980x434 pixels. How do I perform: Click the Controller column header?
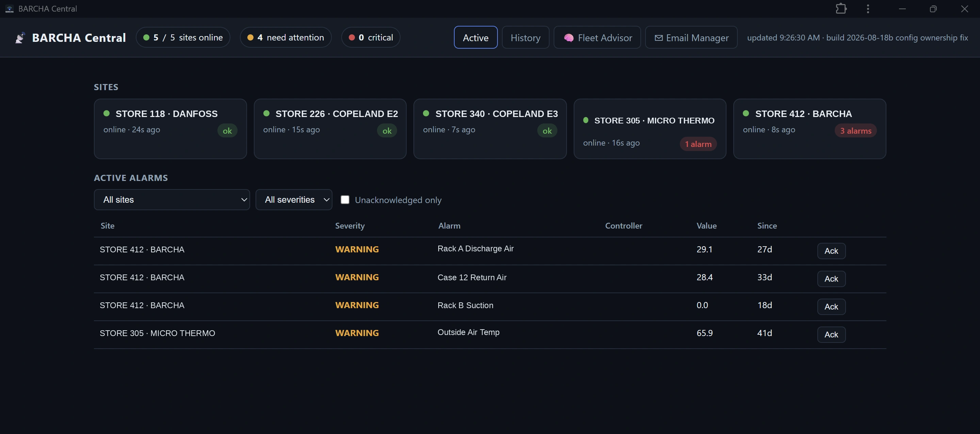pyautogui.click(x=623, y=226)
